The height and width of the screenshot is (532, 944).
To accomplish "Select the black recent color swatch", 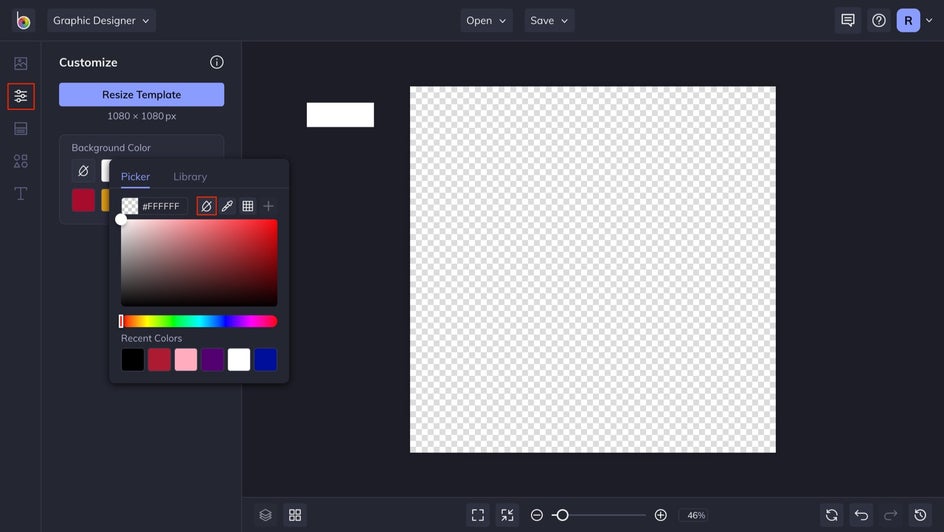I will coord(133,360).
